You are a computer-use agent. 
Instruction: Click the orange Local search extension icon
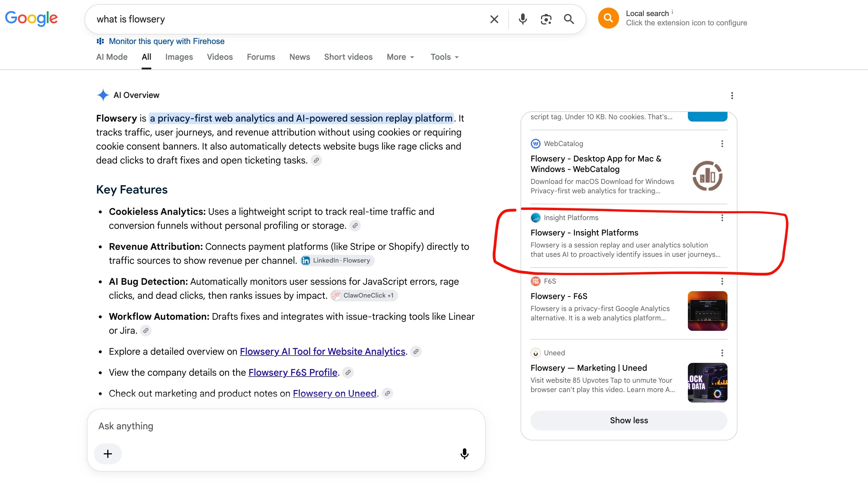[x=608, y=18]
